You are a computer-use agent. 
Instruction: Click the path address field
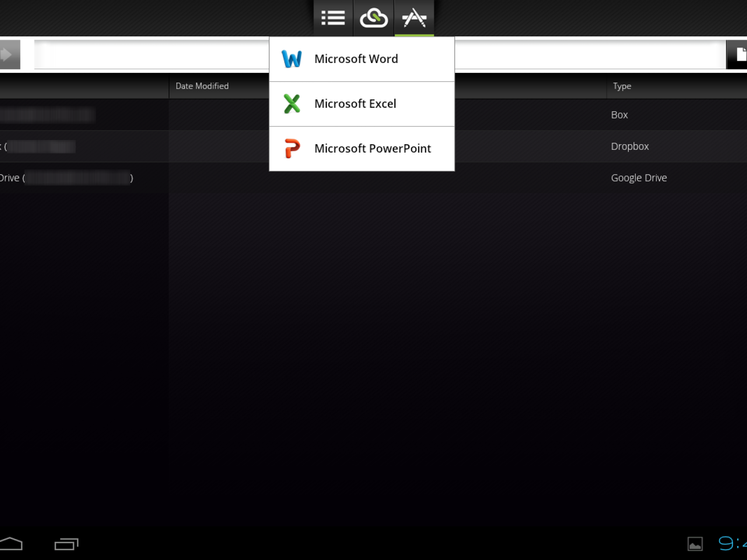380,55
